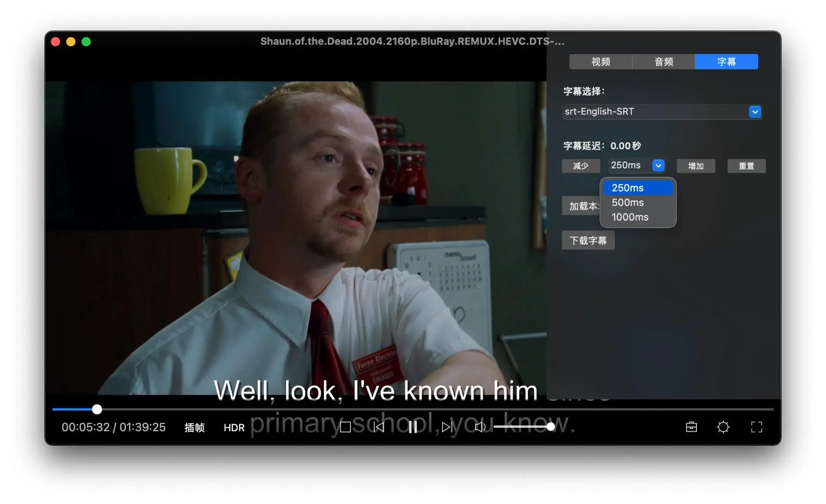Image resolution: width=826 pixels, height=504 pixels.
Task: Click the Shaun.of.the.Dead window title
Action: [x=412, y=41]
